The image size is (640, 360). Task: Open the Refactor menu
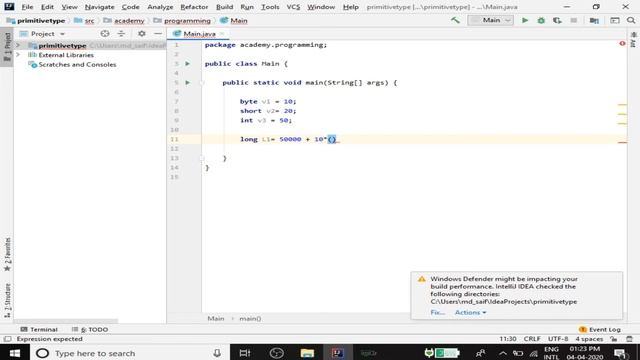pyautogui.click(x=194, y=7)
